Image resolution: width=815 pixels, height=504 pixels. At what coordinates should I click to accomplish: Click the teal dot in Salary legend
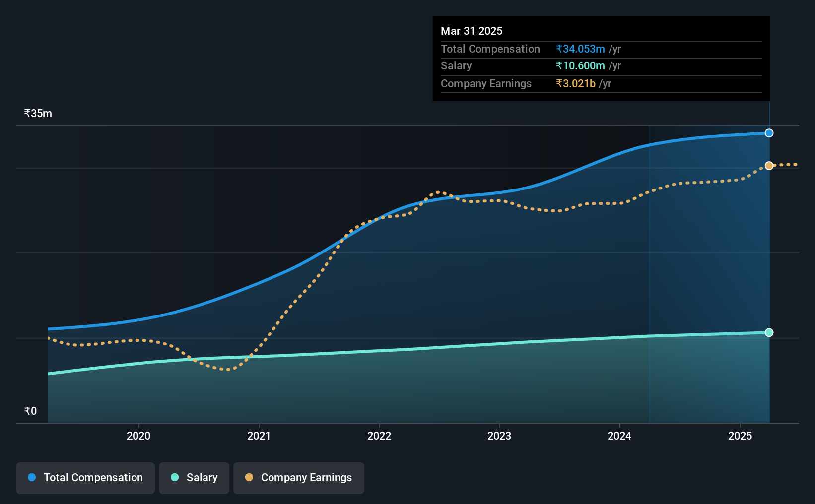[x=175, y=477]
